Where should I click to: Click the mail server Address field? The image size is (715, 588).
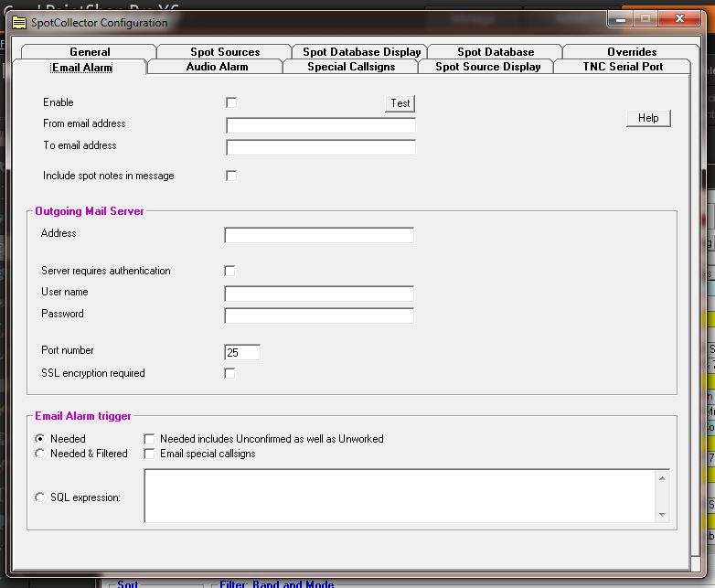click(x=319, y=235)
